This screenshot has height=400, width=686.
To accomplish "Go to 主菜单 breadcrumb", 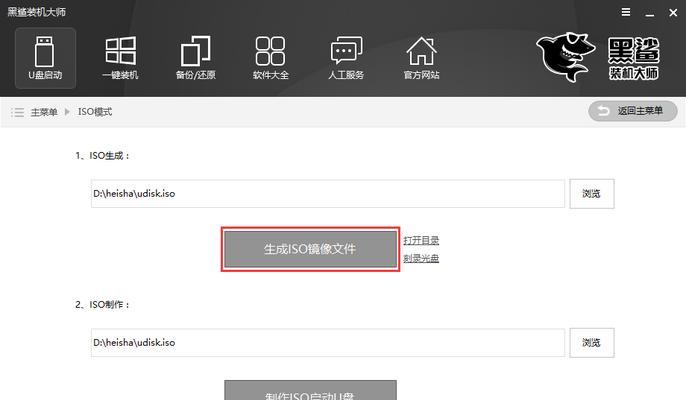I will 44,112.
